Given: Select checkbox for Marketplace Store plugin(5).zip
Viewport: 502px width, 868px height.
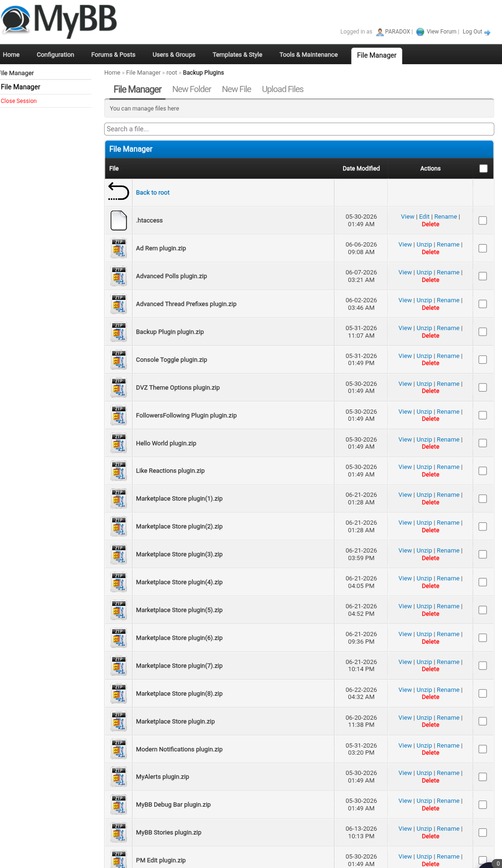Looking at the screenshot, I should coord(483,610).
